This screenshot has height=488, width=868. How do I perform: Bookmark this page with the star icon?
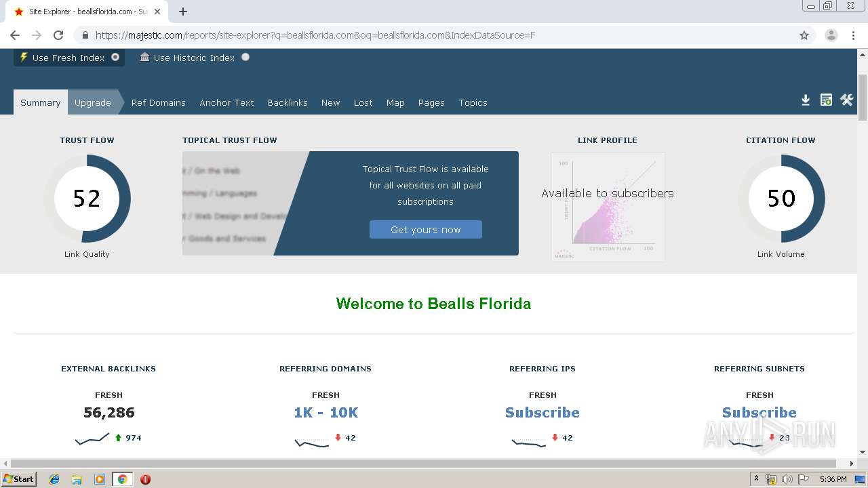(x=804, y=35)
